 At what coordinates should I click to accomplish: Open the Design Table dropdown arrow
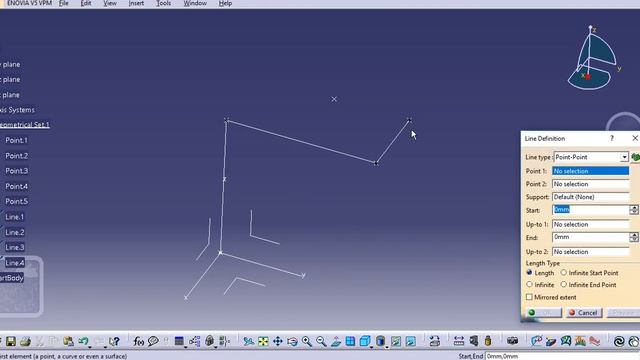[x=185, y=346]
